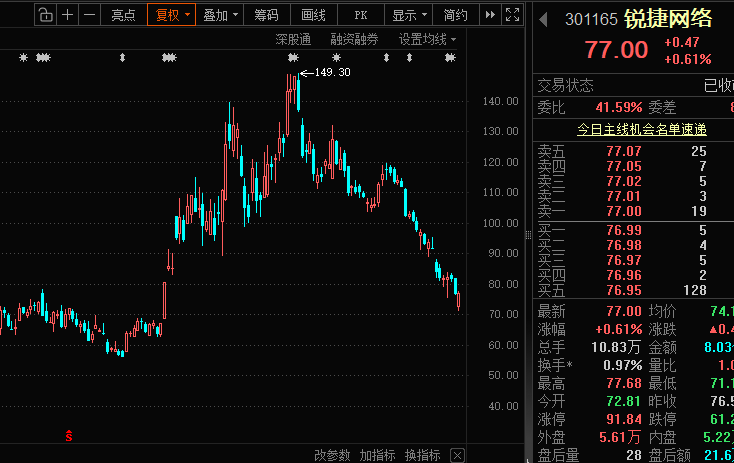Click the PK compare button
This screenshot has width=734, height=463.
[x=360, y=15]
